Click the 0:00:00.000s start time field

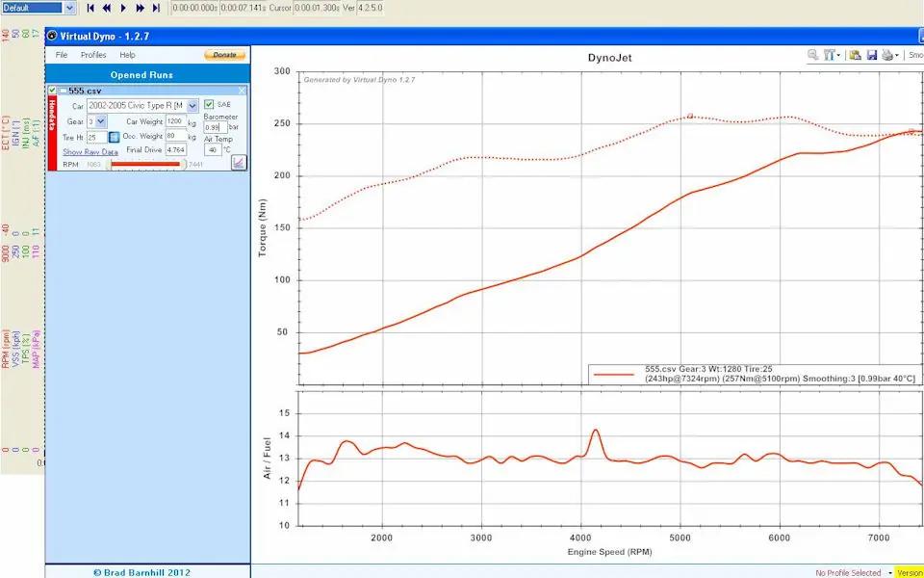coord(195,9)
